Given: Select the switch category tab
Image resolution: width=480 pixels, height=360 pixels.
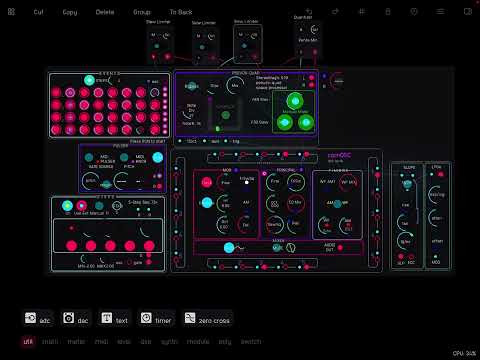Looking at the screenshot, I should tap(251, 342).
